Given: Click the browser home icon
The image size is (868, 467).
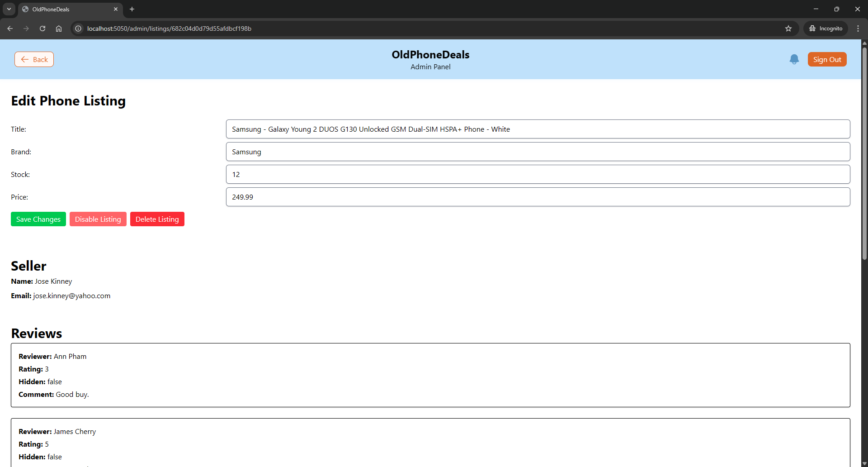Looking at the screenshot, I should [x=58, y=29].
